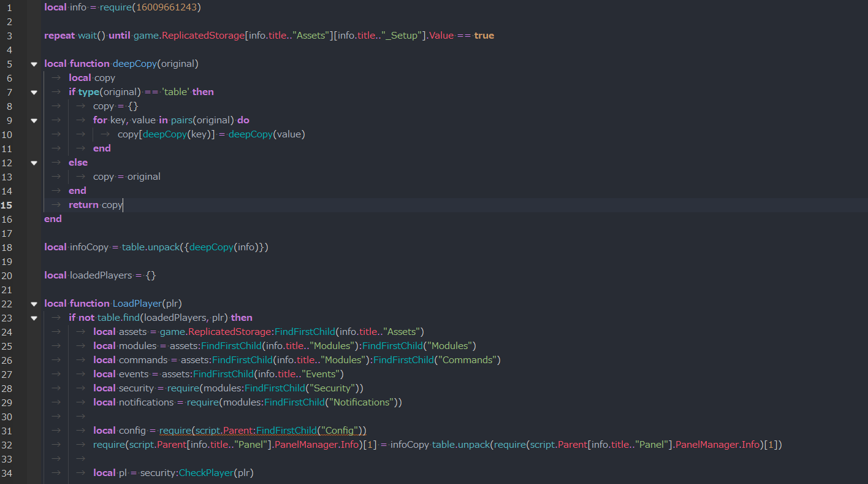Collapse the for key, value loop
This screenshot has width=868, height=484.
coord(34,120)
